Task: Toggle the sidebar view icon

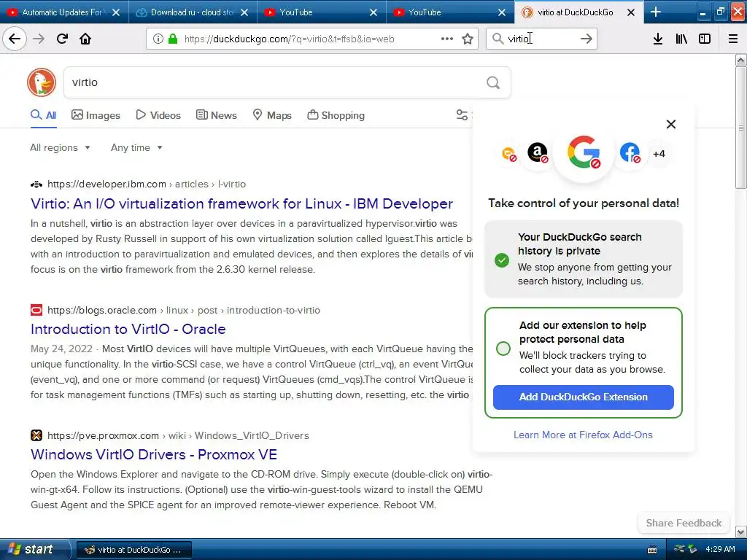Action: click(x=705, y=39)
